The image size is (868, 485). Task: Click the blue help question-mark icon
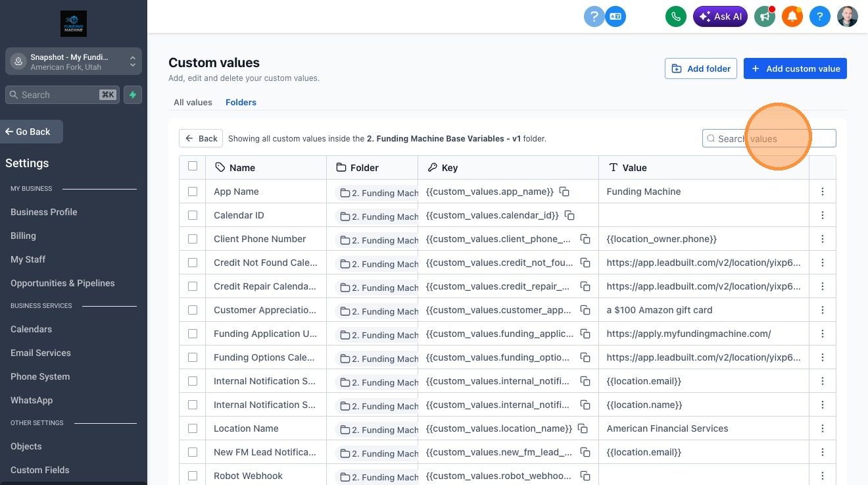click(x=819, y=16)
